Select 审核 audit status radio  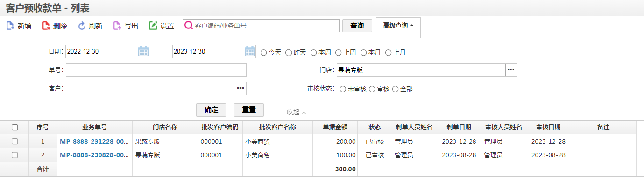click(x=372, y=89)
